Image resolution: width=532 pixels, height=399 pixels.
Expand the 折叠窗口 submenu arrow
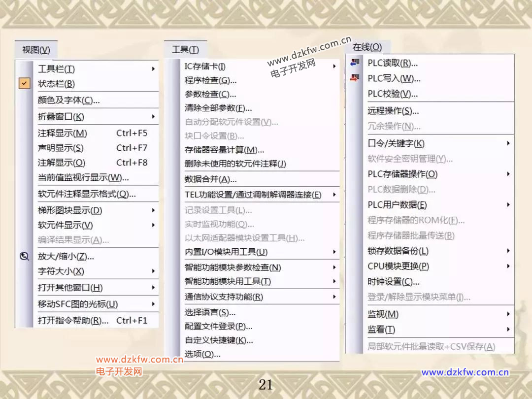pyautogui.click(x=153, y=117)
